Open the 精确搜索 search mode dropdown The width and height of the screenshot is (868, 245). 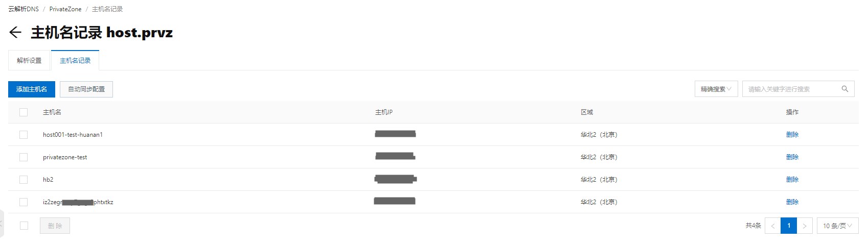pyautogui.click(x=716, y=89)
